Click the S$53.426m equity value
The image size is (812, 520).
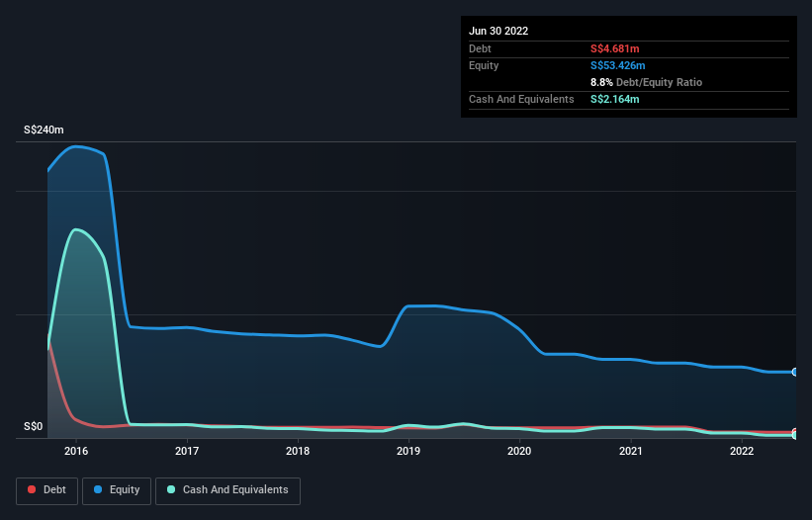click(618, 65)
